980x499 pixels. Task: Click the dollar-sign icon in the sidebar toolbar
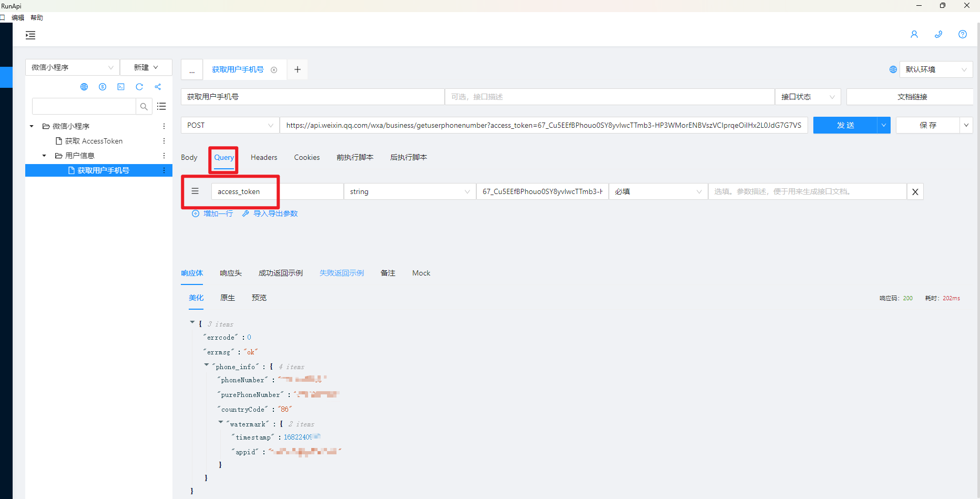tap(103, 87)
